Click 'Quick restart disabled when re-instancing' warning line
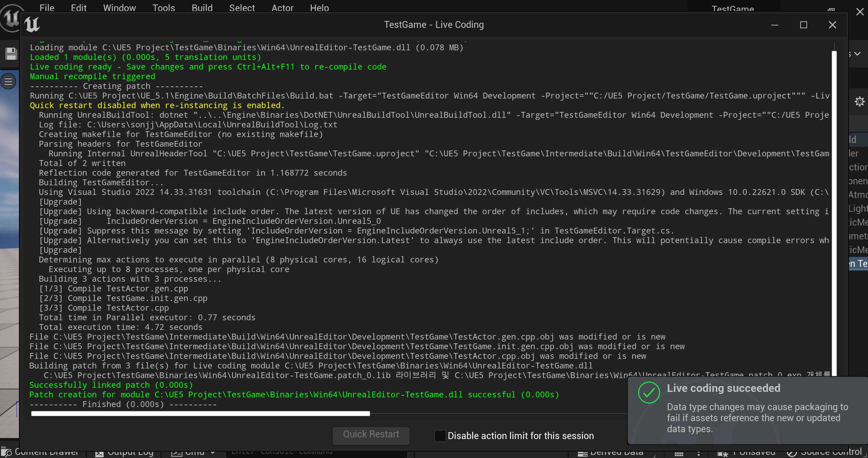This screenshot has height=458, width=868. (157, 105)
